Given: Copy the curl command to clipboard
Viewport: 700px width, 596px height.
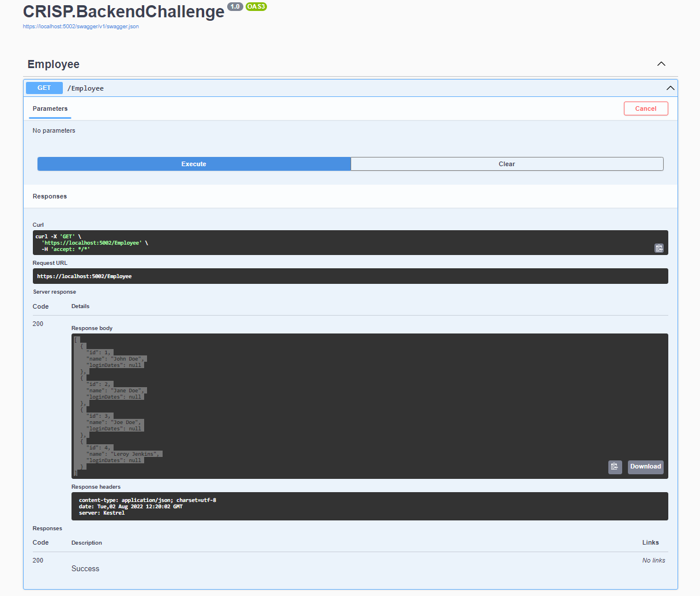Looking at the screenshot, I should coord(659,248).
